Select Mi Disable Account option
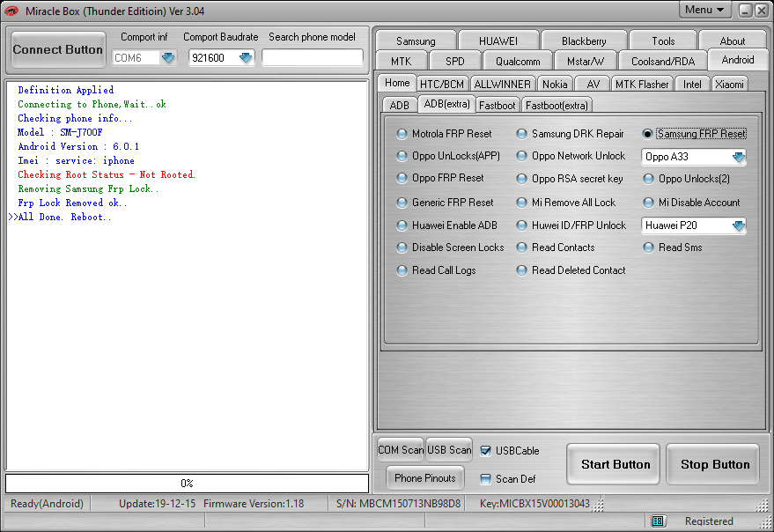This screenshot has width=774, height=532. pos(648,203)
